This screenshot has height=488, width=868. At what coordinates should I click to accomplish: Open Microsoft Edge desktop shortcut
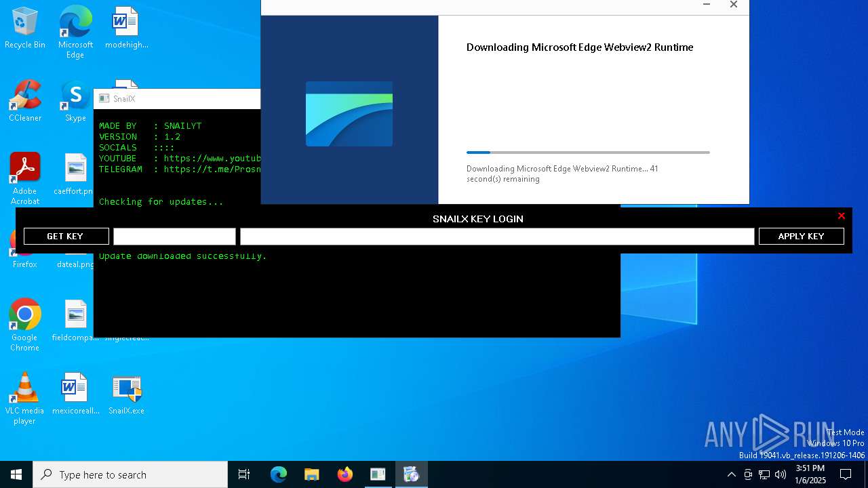[x=75, y=33]
